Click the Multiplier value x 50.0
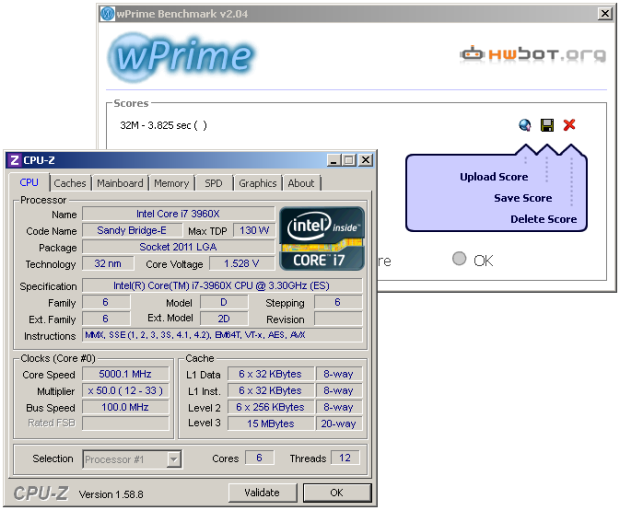The image size is (620, 511). point(125,391)
